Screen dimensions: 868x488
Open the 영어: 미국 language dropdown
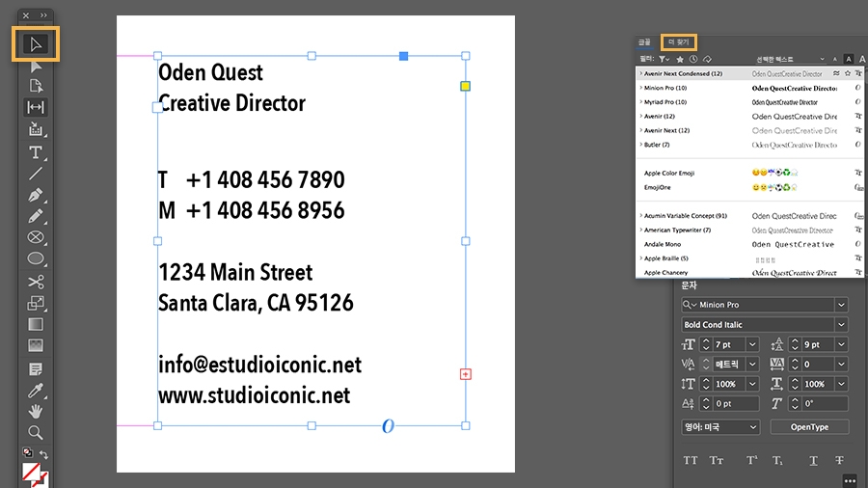pyautogui.click(x=719, y=427)
